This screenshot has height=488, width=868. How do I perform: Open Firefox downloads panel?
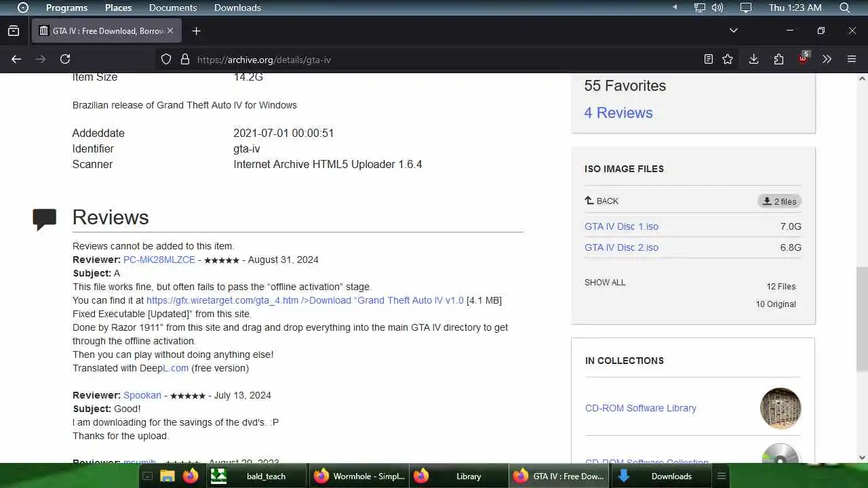(x=753, y=60)
